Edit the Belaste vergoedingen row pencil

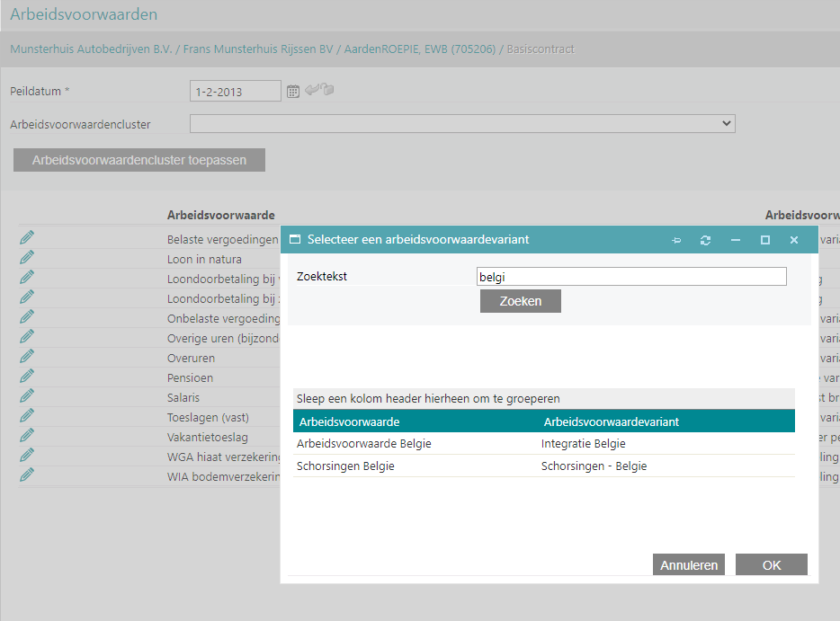27,237
